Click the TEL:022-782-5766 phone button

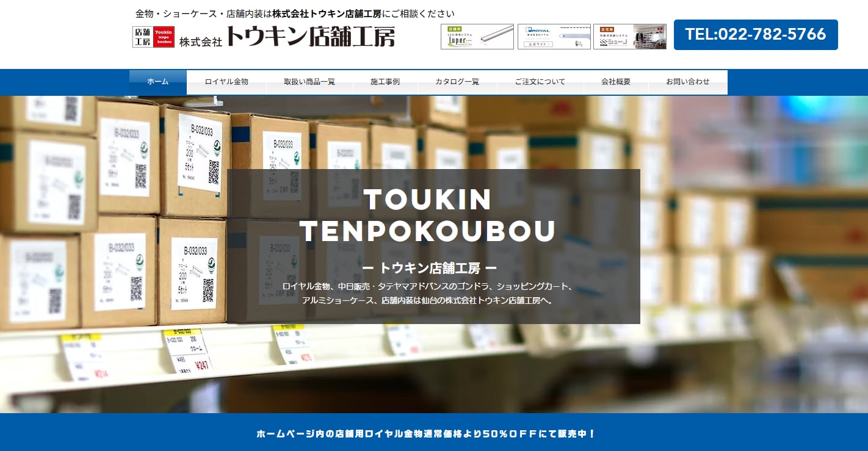[x=756, y=35]
